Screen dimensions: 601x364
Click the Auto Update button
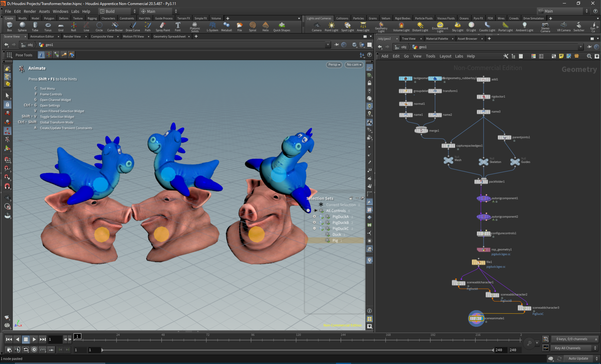(578, 359)
